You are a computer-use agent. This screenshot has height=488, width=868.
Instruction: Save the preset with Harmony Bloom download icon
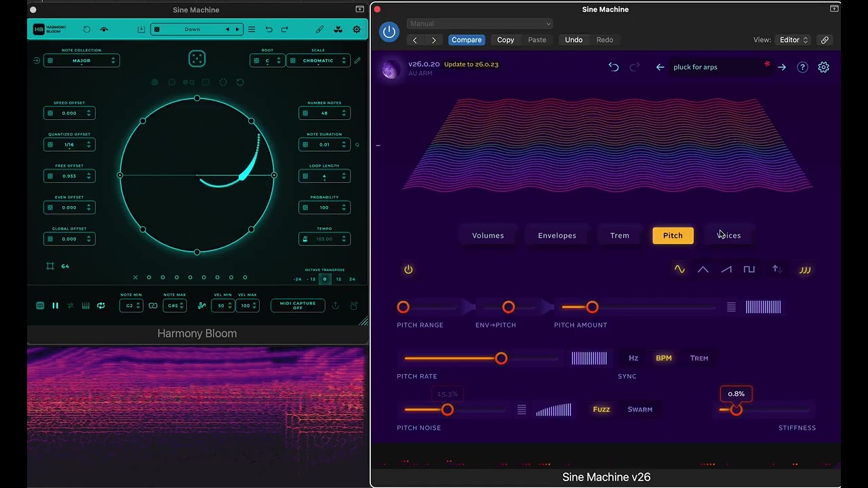141,30
